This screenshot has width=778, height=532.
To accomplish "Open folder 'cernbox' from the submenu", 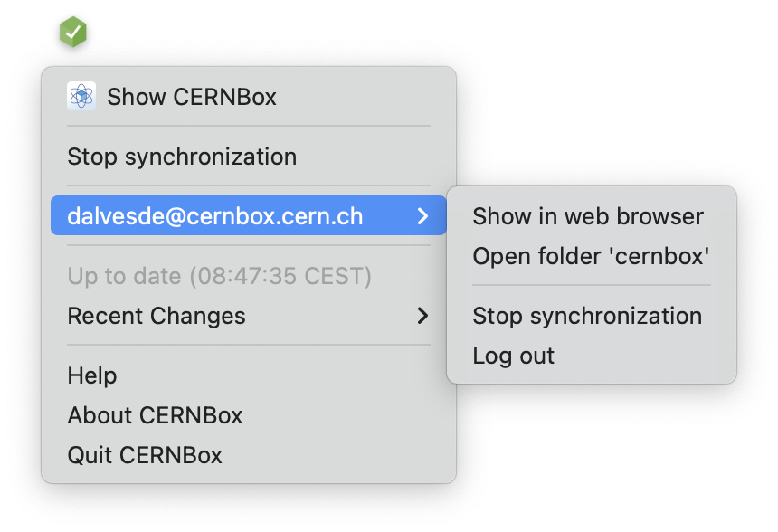I will [x=591, y=256].
